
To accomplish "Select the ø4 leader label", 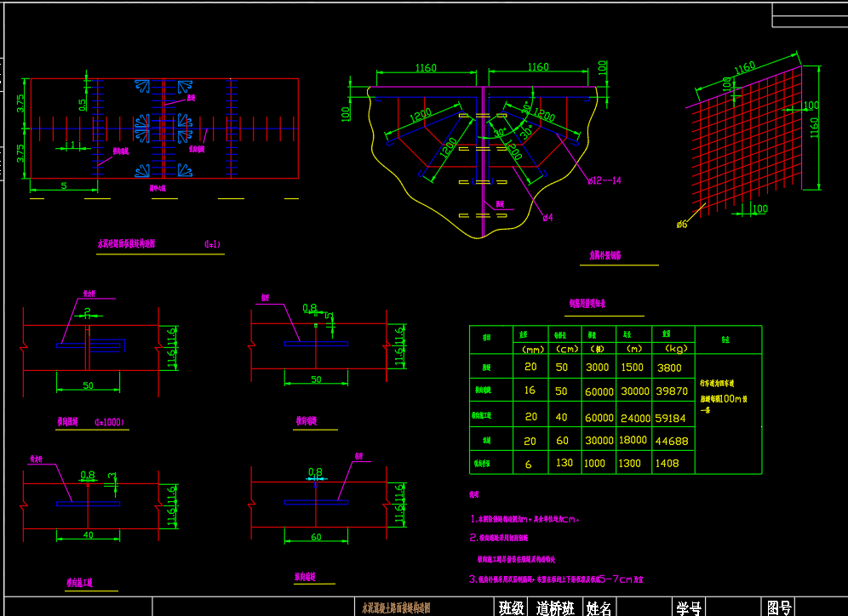I will (x=548, y=219).
